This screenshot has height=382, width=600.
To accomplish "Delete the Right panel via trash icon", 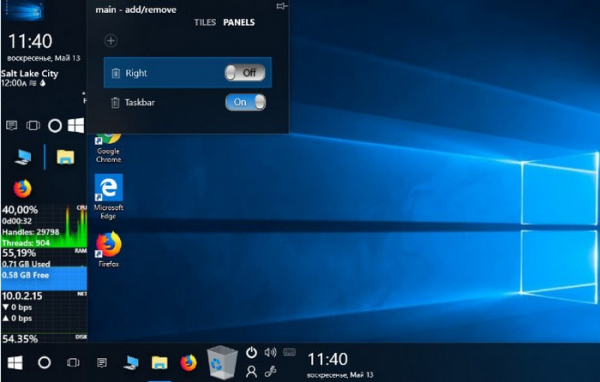I will [x=115, y=73].
